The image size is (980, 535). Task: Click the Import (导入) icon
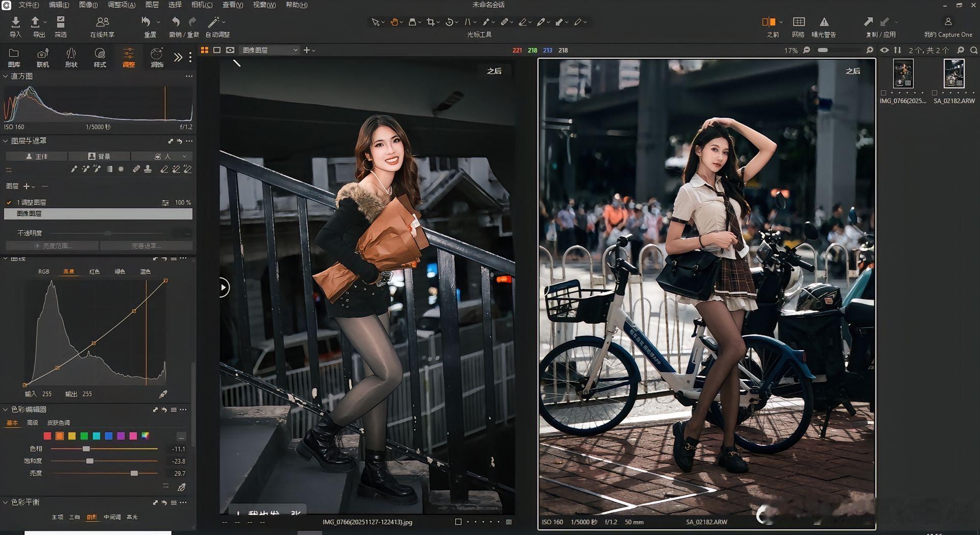15,22
